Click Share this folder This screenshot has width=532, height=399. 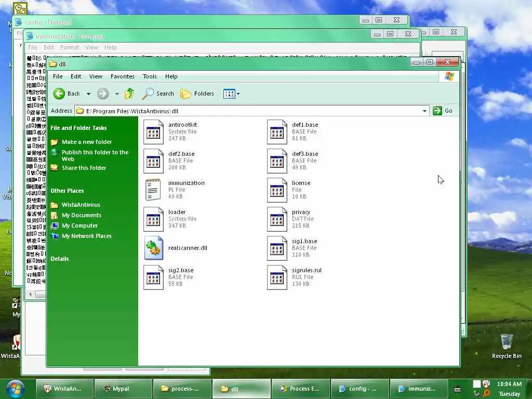[84, 168]
